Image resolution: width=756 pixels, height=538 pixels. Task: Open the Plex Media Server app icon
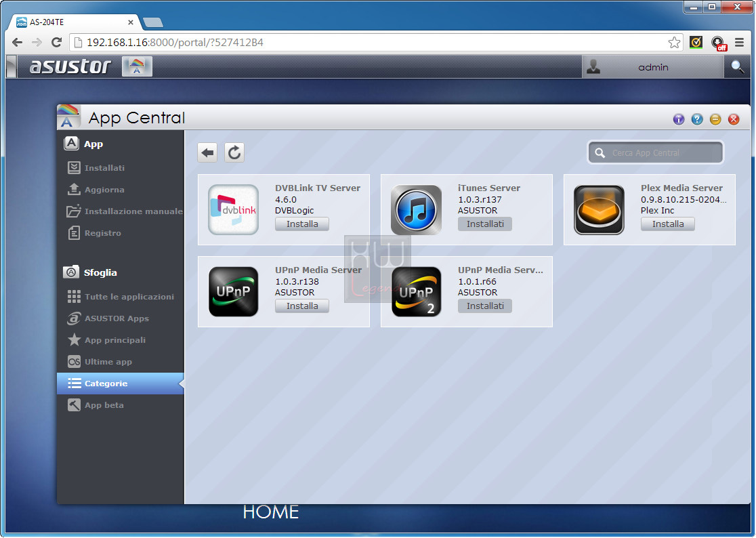(x=599, y=209)
